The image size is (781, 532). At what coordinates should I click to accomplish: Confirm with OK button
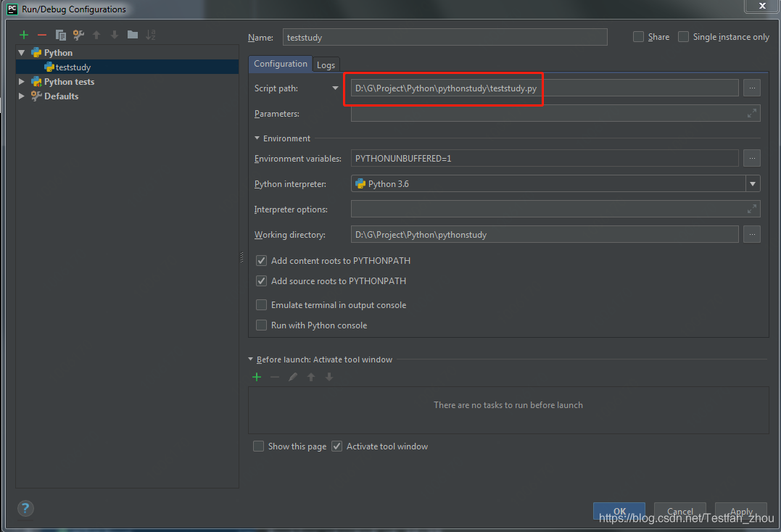point(619,511)
